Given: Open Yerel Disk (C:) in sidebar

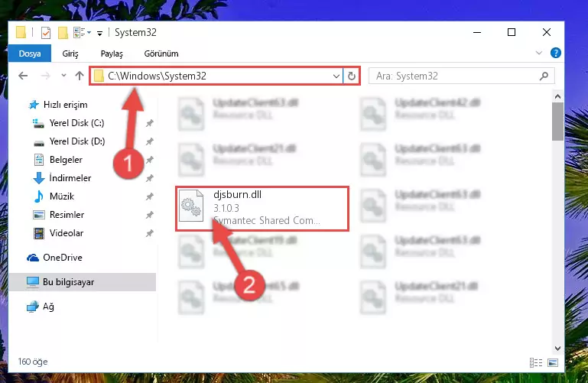Looking at the screenshot, I should (76, 123).
